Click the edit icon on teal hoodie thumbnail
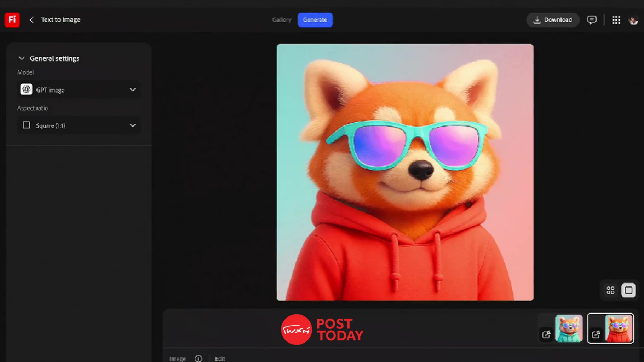This screenshot has width=644, height=362. (x=546, y=334)
